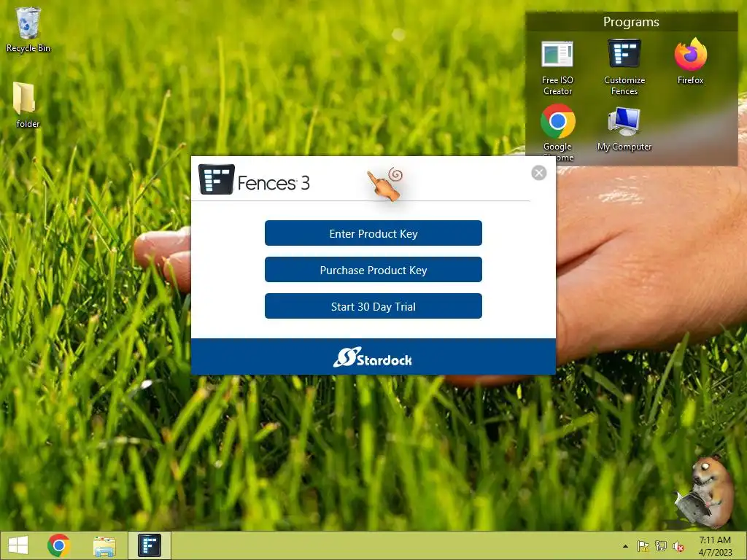Open the Recycle Bin desktop icon
This screenshot has width=747, height=560.
click(28, 29)
